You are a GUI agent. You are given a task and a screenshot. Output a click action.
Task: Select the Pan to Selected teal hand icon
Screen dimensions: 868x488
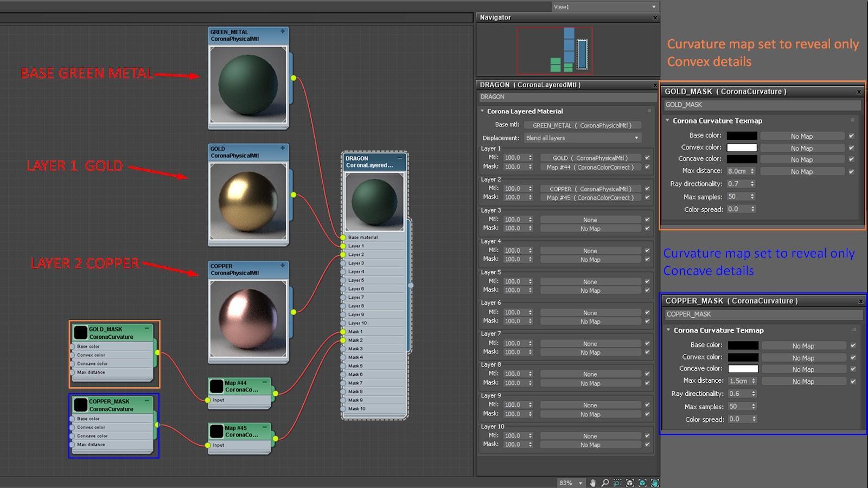654,483
